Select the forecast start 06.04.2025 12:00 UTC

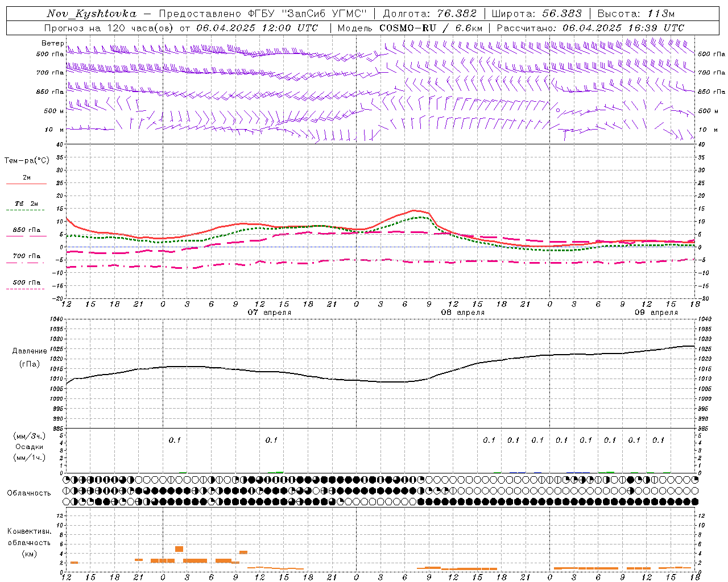257,28
